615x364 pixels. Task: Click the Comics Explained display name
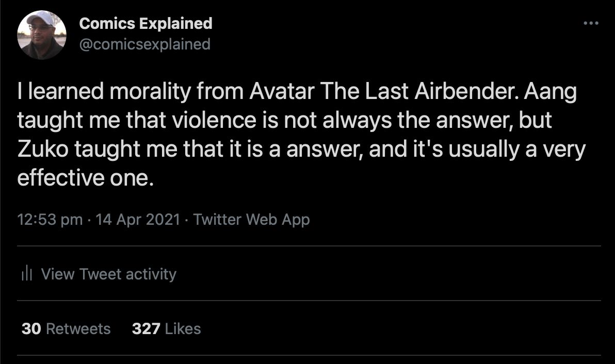point(146,23)
